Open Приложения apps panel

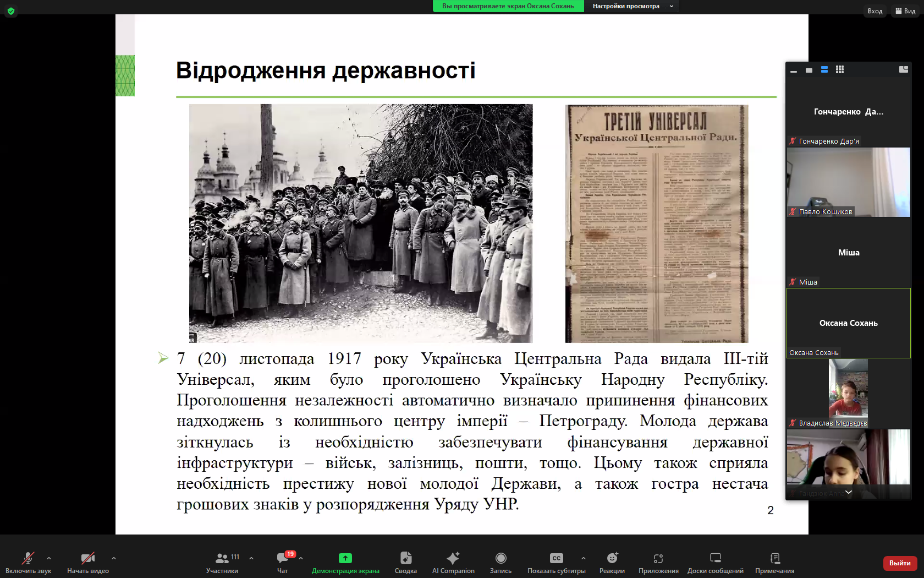[x=658, y=561]
